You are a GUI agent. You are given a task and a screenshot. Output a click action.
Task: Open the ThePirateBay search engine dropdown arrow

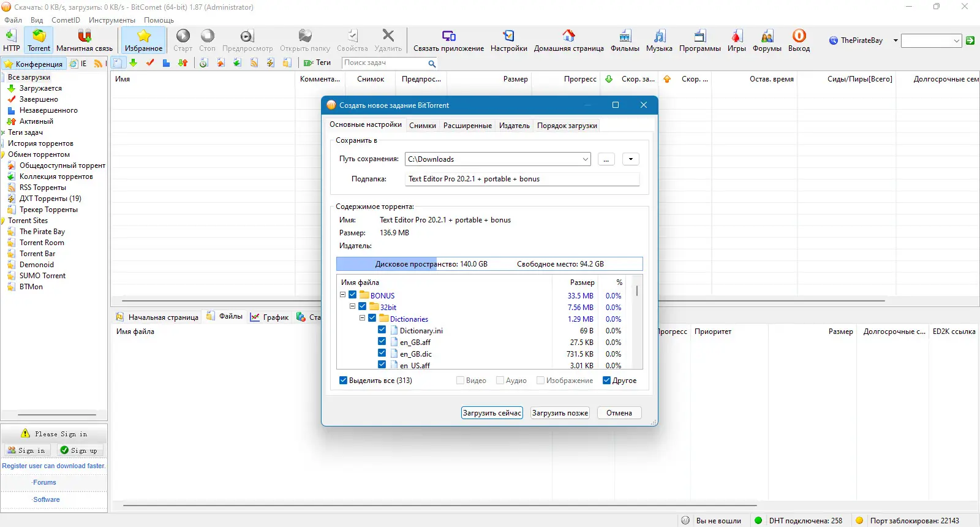click(895, 40)
